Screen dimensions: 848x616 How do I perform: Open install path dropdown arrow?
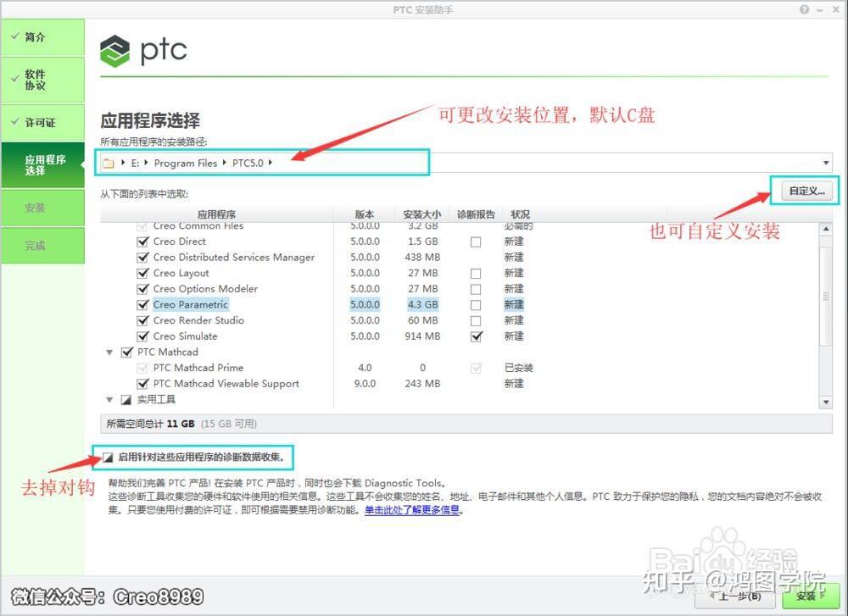[826, 163]
